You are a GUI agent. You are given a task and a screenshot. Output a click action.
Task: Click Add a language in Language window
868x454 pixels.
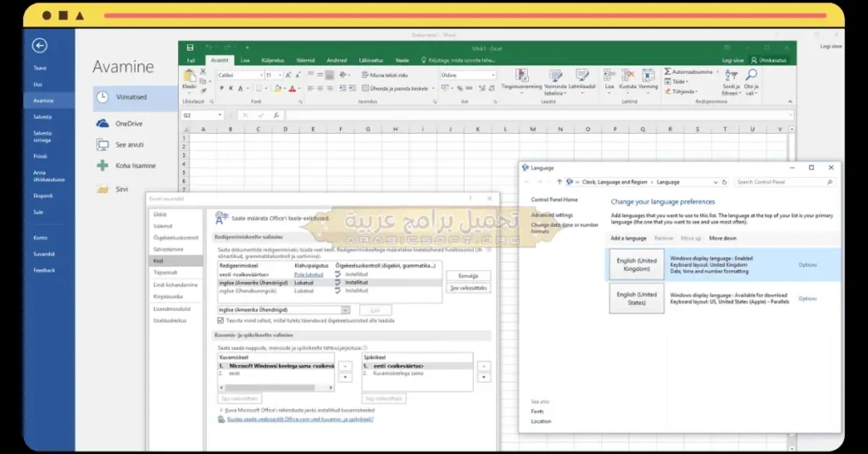click(628, 238)
